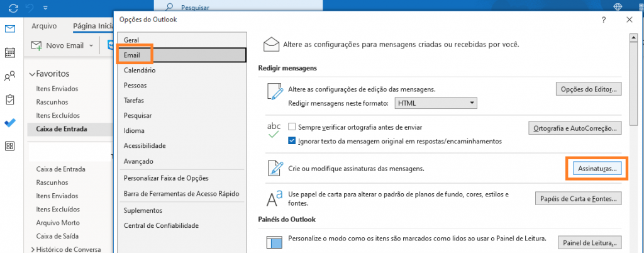644x253 pixels.
Task: Open Tasks clipboard icon in sidebar
Action: [10, 99]
